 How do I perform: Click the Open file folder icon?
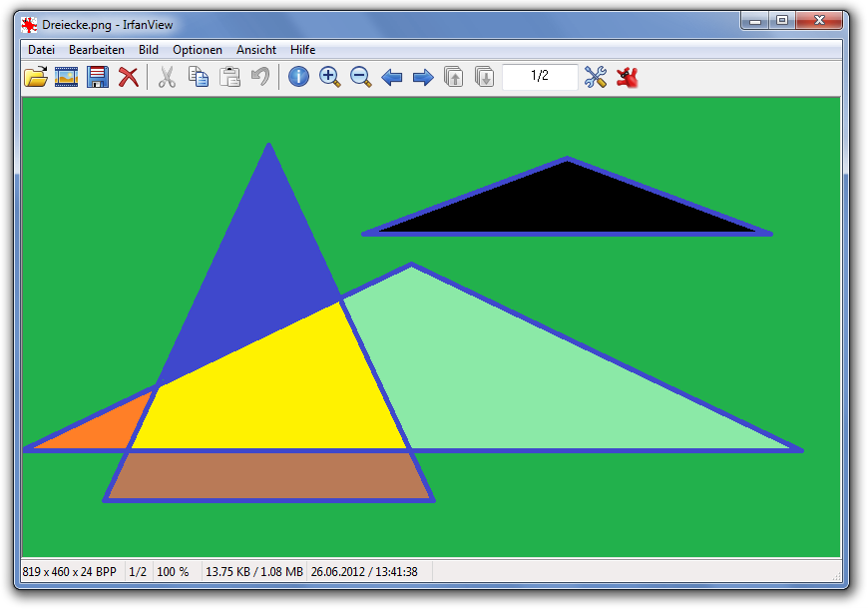(36, 77)
